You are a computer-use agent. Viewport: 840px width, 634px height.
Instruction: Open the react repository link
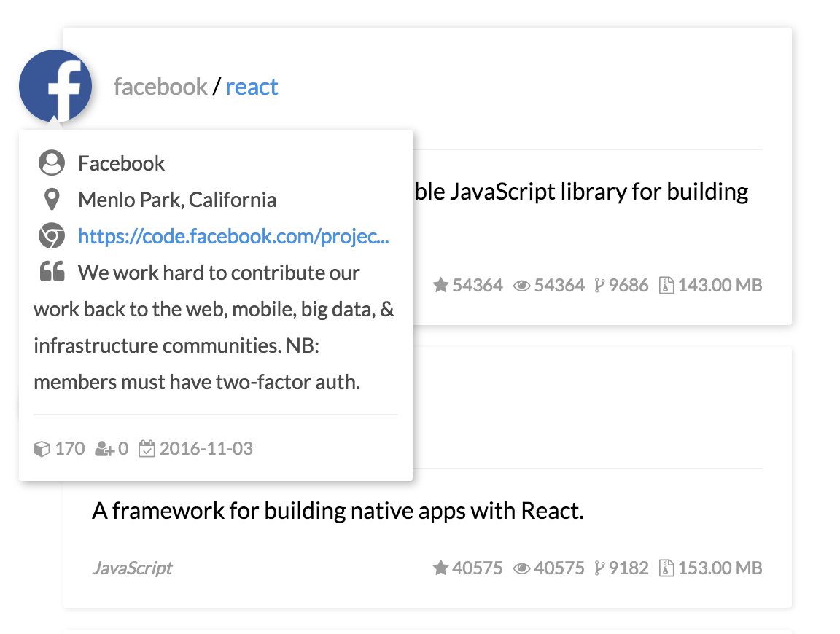(252, 87)
